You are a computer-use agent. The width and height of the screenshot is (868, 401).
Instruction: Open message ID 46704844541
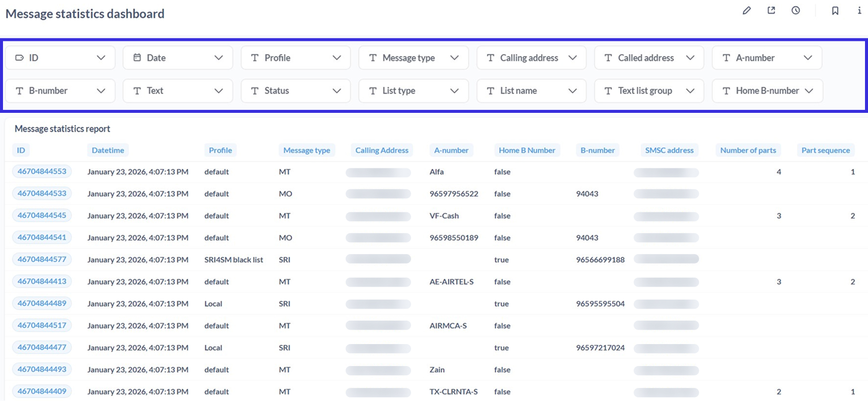[x=42, y=237]
